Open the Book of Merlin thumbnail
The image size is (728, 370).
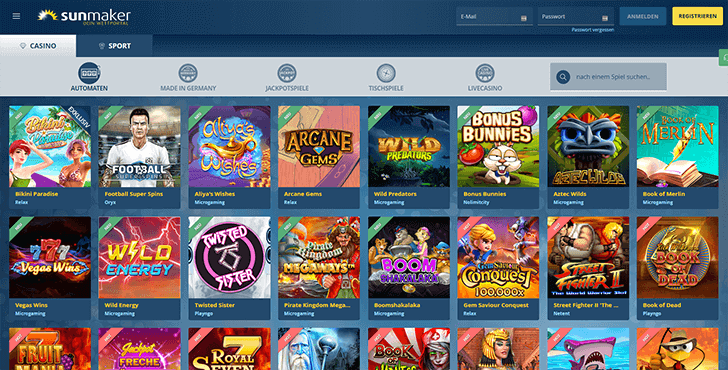tap(678, 147)
